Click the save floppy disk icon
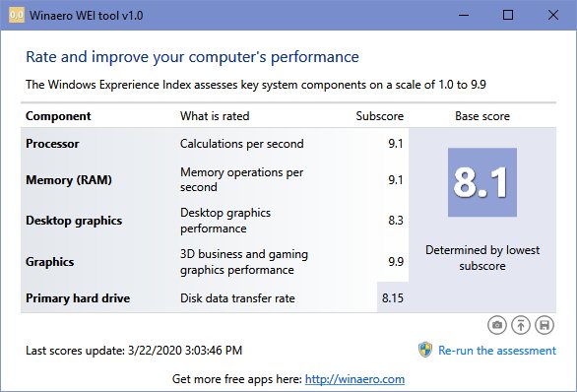This screenshot has height=392, width=577. point(545,325)
